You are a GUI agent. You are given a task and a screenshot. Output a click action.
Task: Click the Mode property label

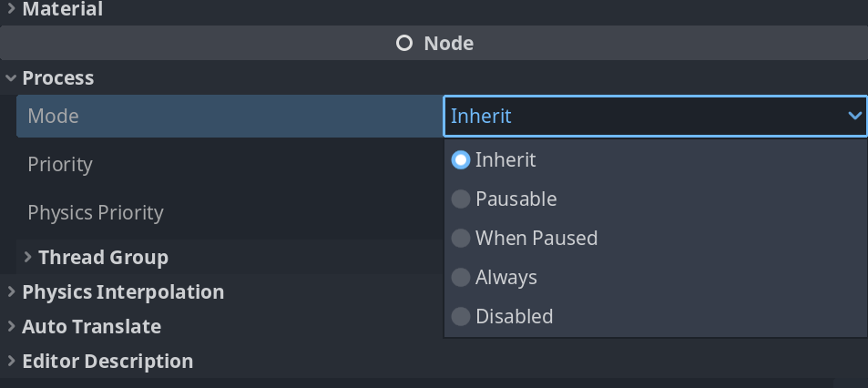[x=53, y=116]
